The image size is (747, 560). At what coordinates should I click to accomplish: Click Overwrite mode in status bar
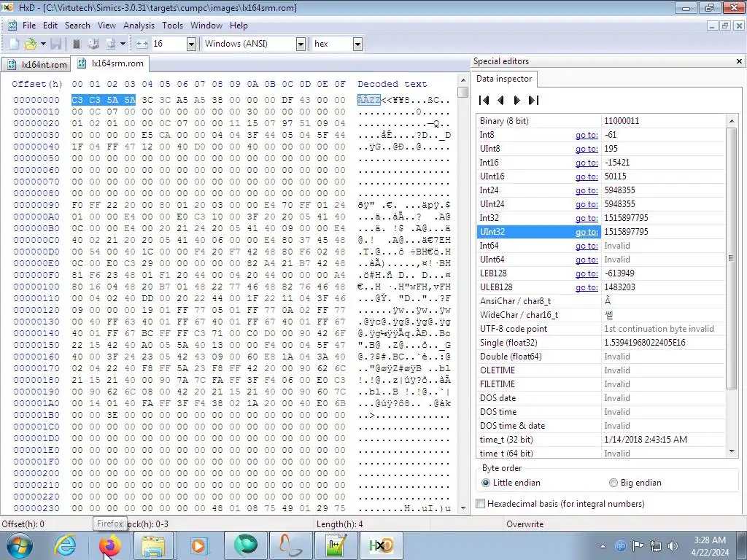click(525, 524)
